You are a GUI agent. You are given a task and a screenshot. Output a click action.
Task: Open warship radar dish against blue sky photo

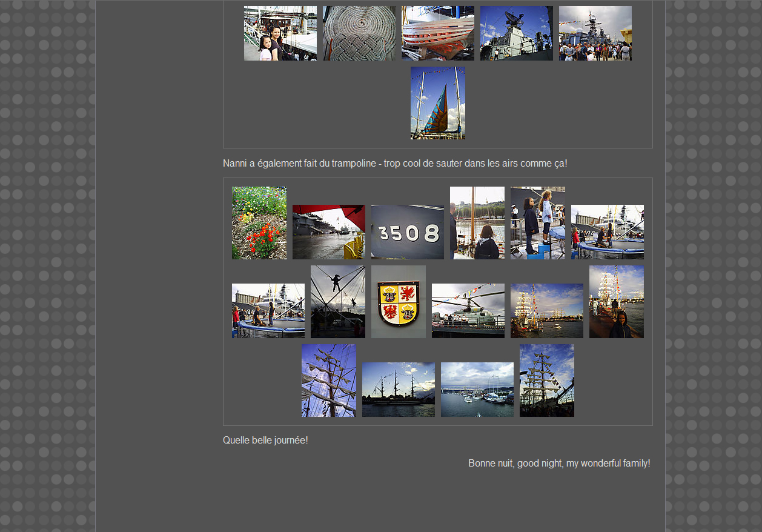click(516, 33)
